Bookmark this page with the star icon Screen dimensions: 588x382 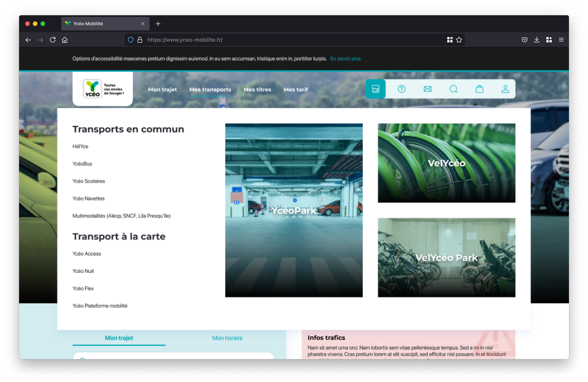[459, 40]
